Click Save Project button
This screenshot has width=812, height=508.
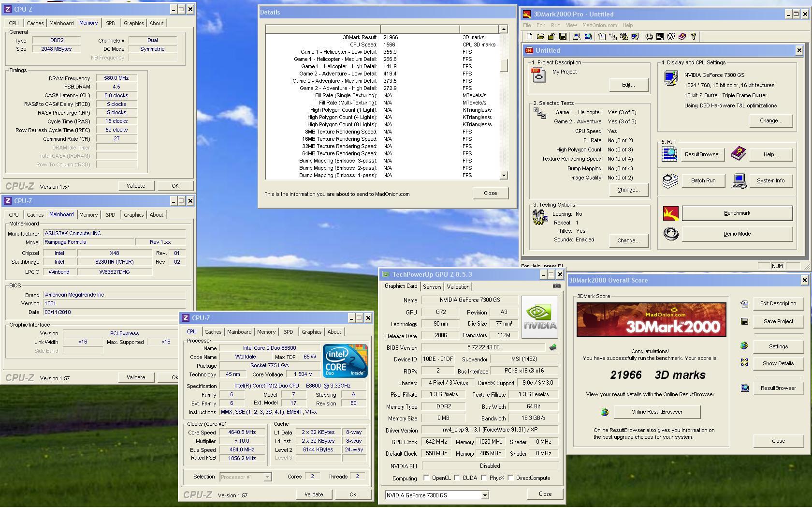tap(778, 321)
